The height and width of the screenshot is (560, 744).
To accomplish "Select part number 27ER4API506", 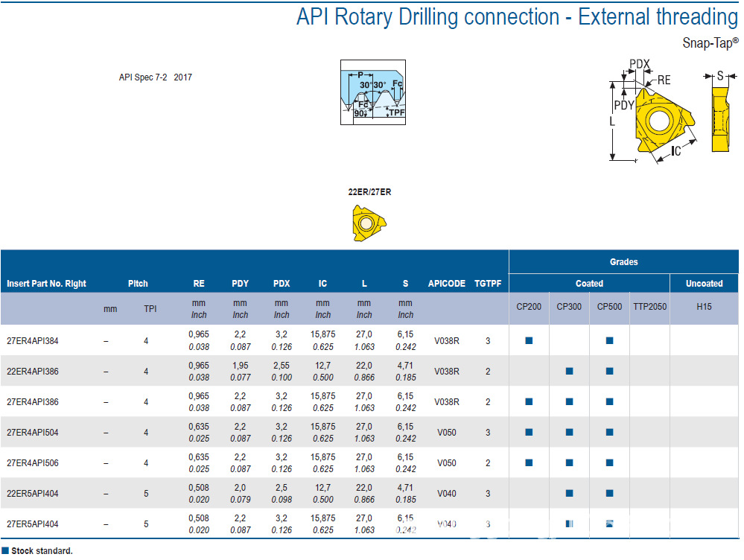I will coord(32,463).
